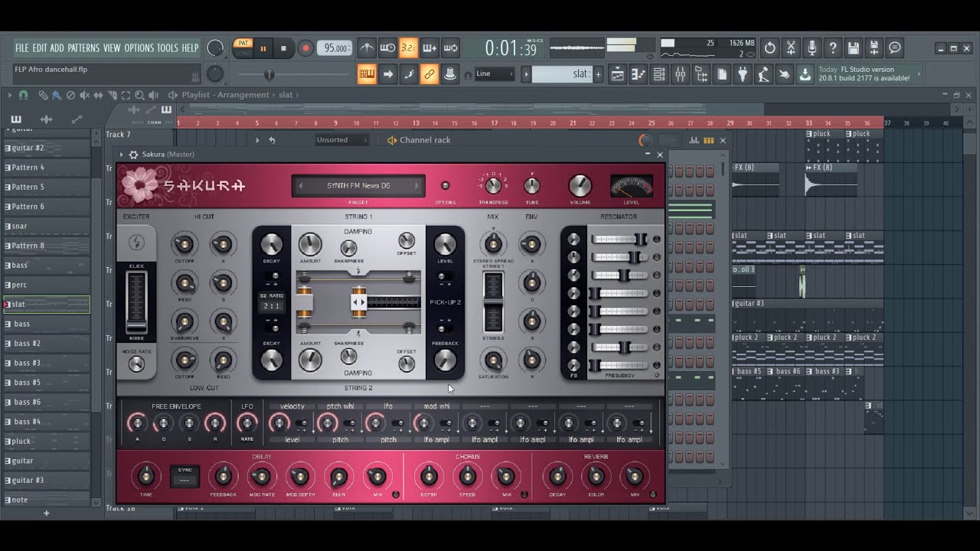Toggle the Sakura OPTIONS LED button
Screen dimensions: 980x551
(x=445, y=186)
